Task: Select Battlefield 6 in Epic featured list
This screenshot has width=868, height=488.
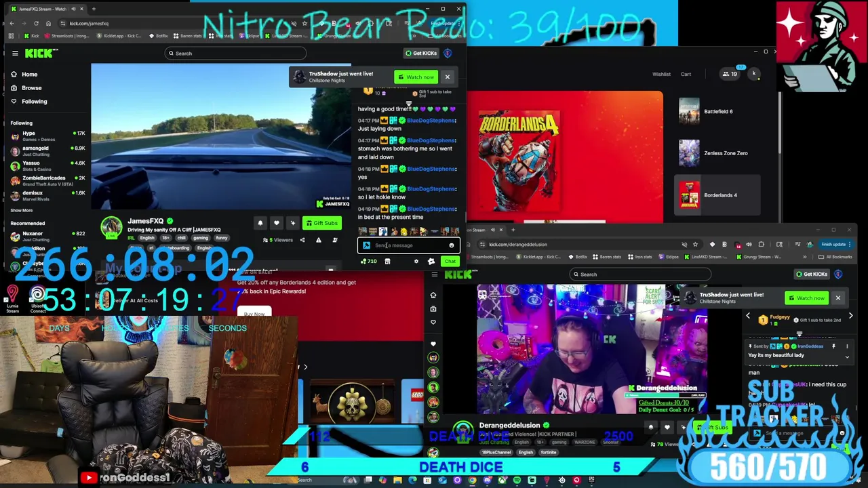Action: click(717, 111)
